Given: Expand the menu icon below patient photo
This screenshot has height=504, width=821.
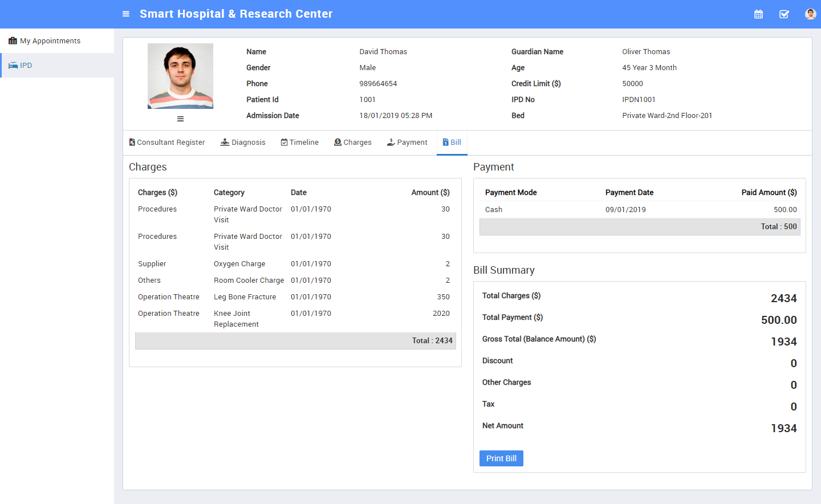Looking at the screenshot, I should point(180,119).
